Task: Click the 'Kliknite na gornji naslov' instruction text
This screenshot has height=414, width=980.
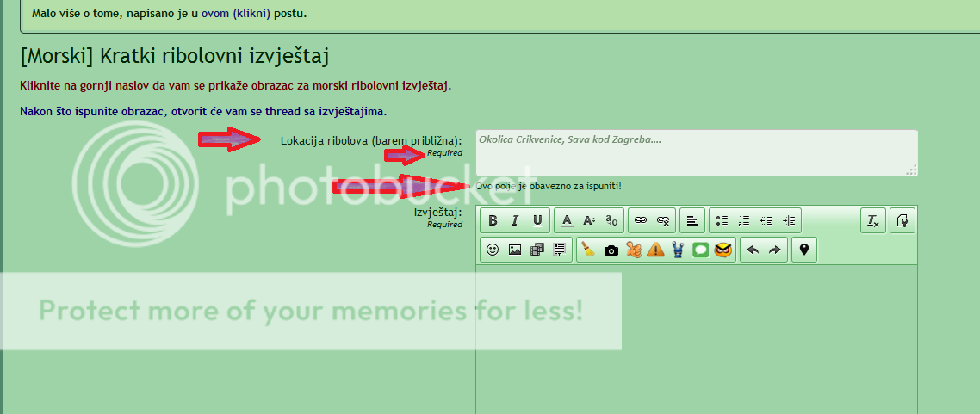Action: [236, 85]
